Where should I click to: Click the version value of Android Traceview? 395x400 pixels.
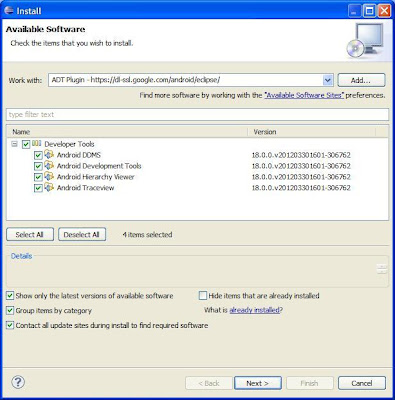301,188
